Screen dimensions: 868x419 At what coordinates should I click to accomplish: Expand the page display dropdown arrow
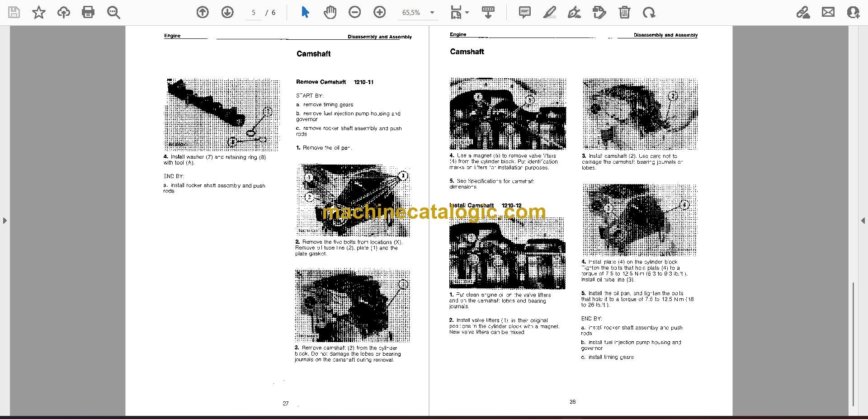coord(467,13)
